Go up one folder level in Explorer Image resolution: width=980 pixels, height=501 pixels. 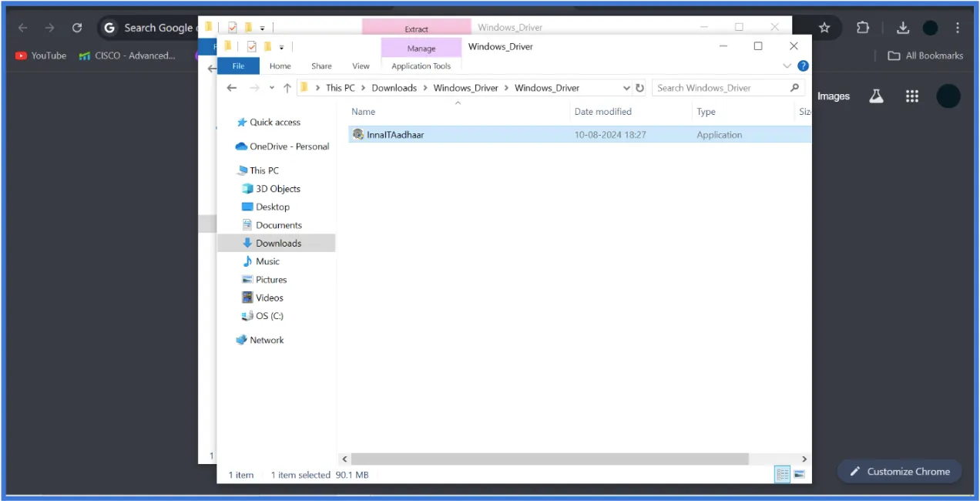(x=287, y=88)
